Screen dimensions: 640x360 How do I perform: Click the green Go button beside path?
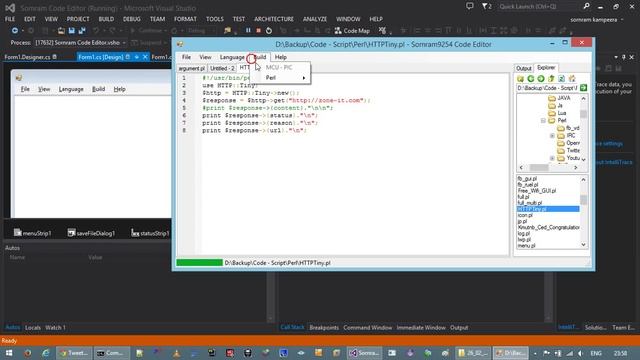coord(584,88)
